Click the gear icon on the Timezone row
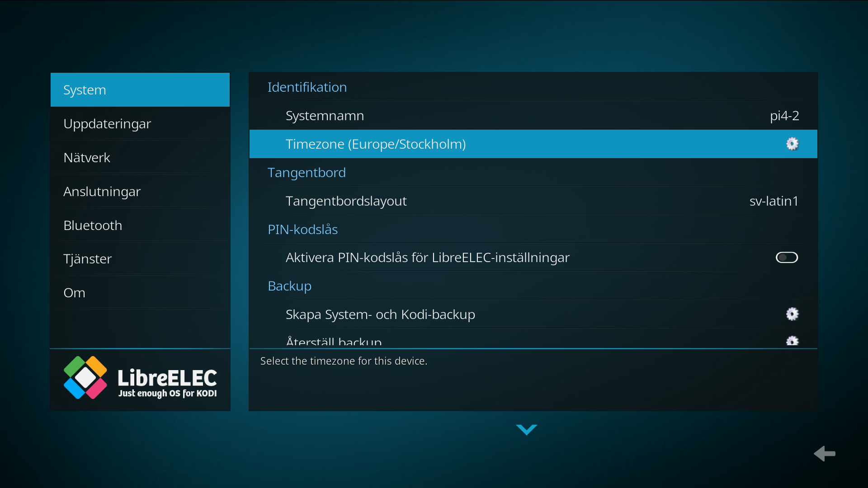Image resolution: width=868 pixels, height=488 pixels. (x=792, y=144)
